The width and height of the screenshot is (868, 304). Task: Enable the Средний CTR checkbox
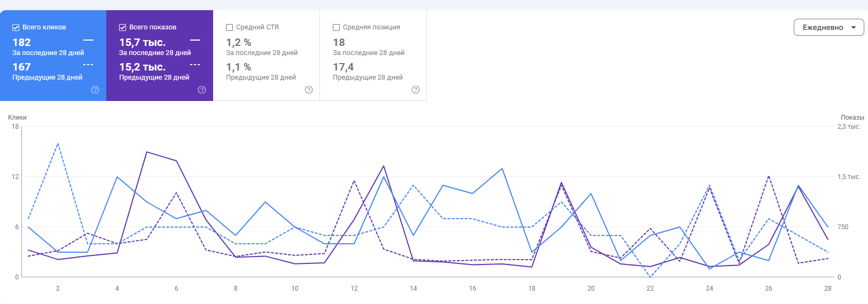[230, 27]
